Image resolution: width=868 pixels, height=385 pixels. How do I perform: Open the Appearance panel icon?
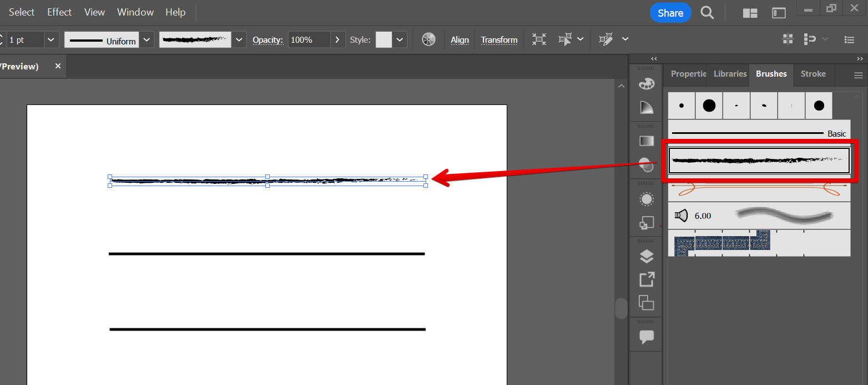pos(647,199)
